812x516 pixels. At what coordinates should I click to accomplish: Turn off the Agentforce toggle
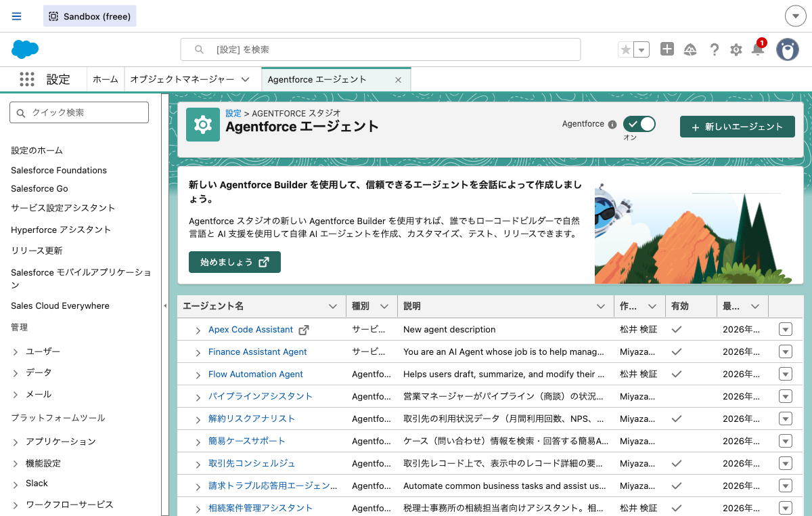pos(638,124)
